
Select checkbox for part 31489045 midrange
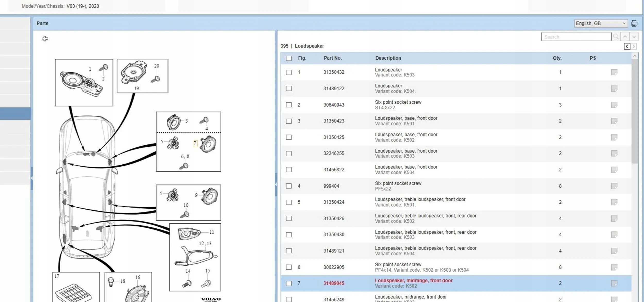click(x=289, y=283)
